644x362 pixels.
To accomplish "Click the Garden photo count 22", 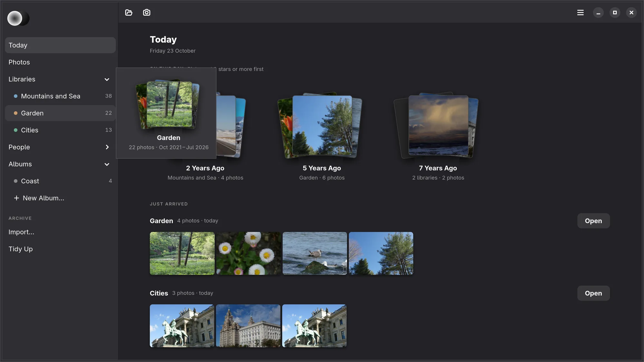I will [x=109, y=113].
